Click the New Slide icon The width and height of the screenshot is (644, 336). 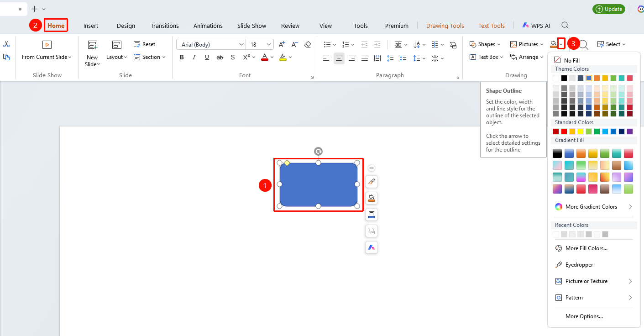[93, 44]
